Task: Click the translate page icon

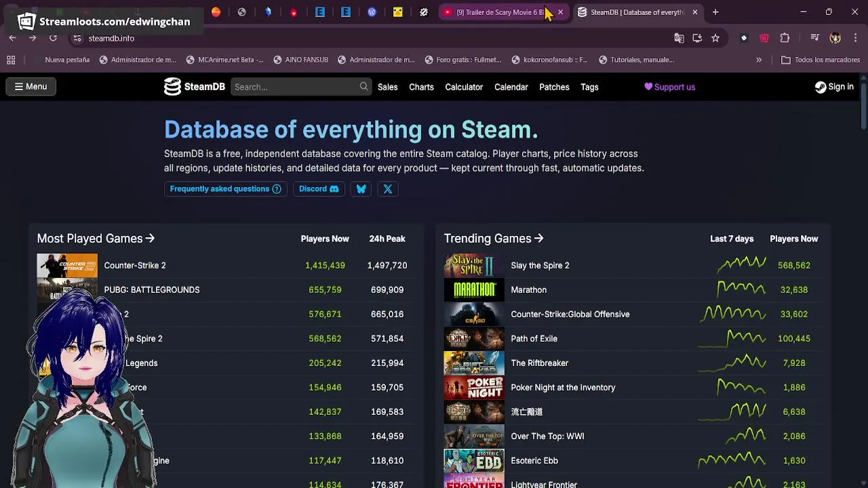Action: (679, 39)
